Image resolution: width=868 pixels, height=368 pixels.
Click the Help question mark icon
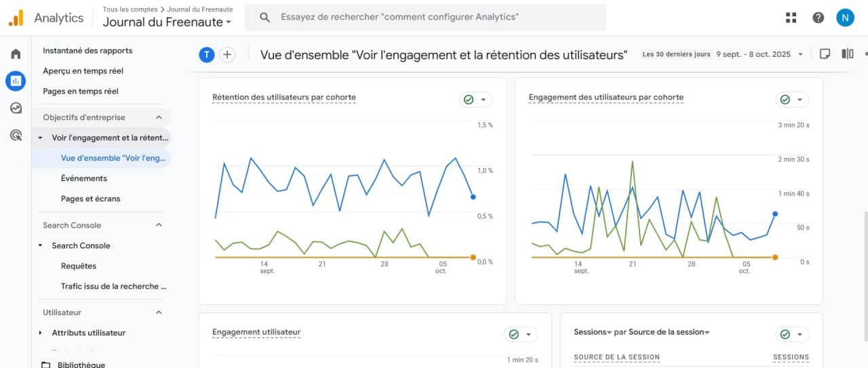point(818,18)
